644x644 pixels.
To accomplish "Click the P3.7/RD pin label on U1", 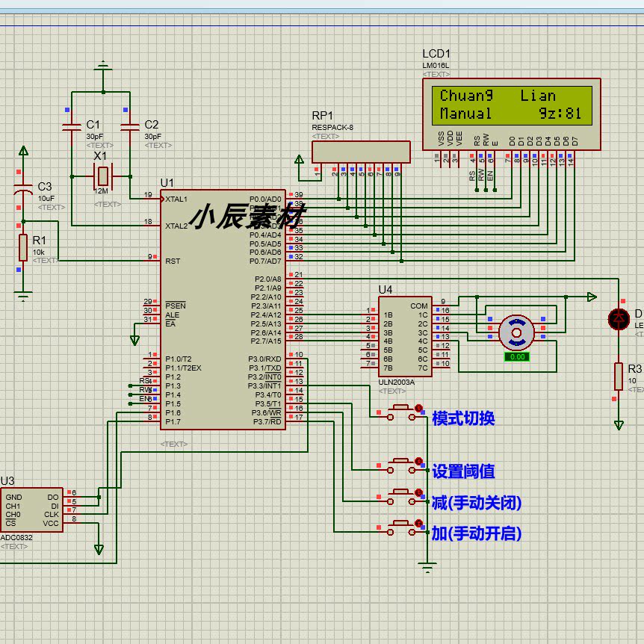I will [267, 422].
